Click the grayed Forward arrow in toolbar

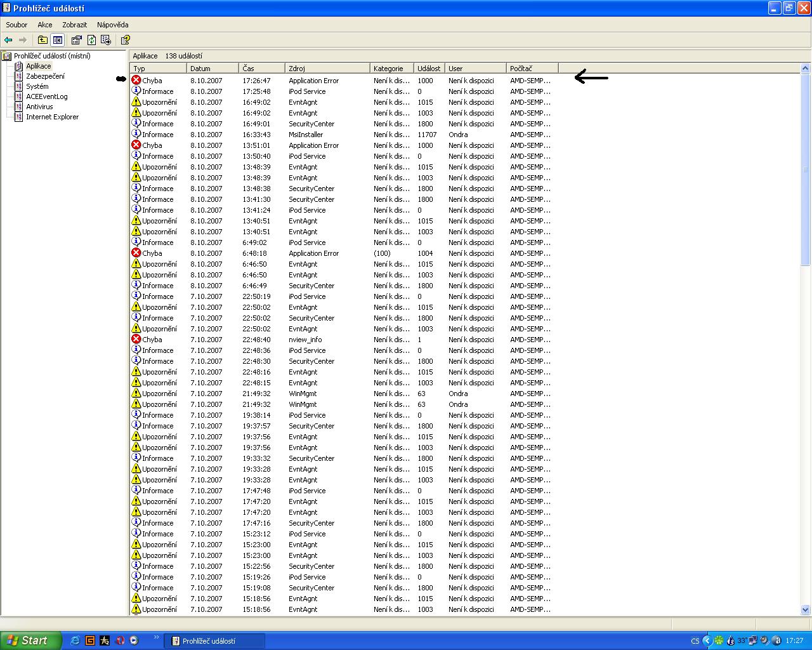[23, 40]
